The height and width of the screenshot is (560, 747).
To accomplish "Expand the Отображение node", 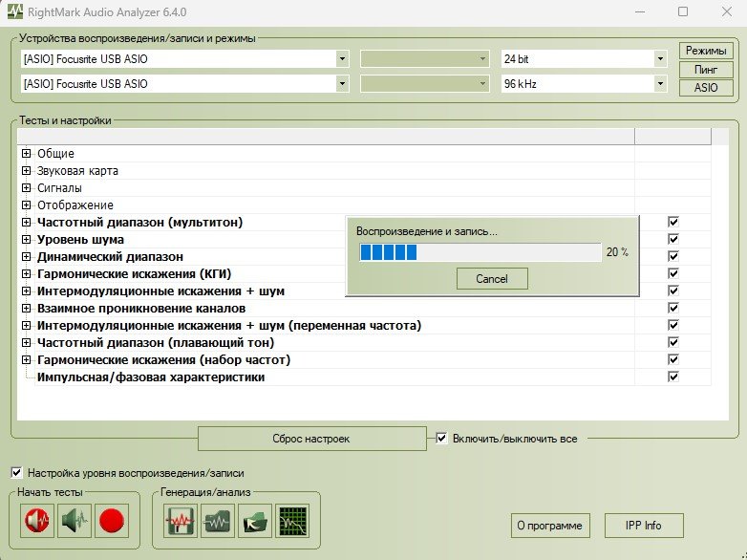I will [26, 205].
